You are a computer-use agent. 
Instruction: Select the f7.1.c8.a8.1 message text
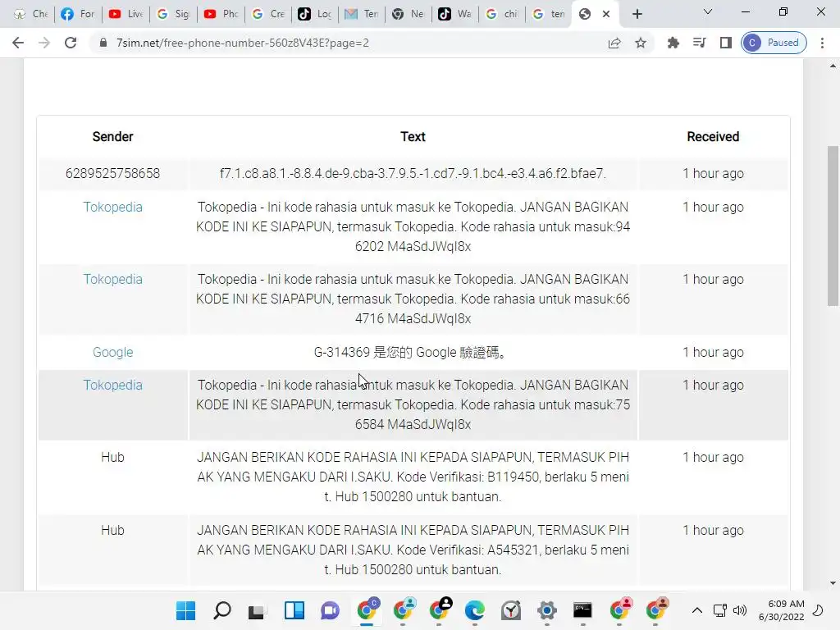click(413, 174)
